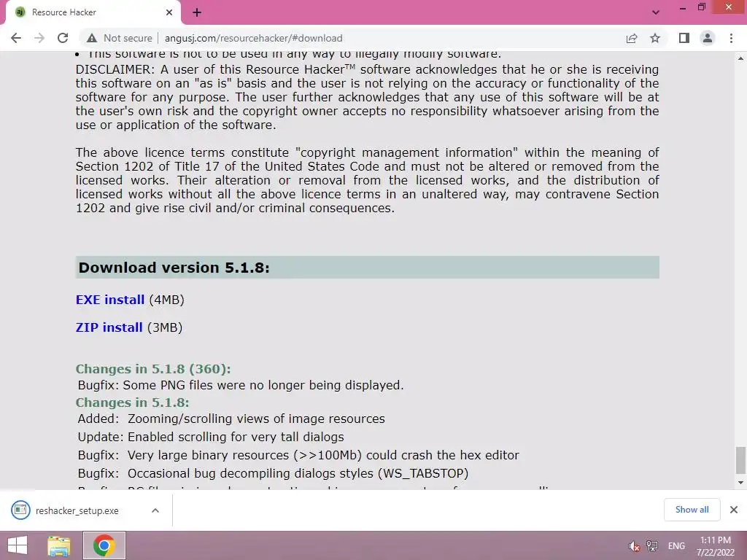Open a new tab with plus button
Screen dimensions: 747x560
tap(197, 12)
